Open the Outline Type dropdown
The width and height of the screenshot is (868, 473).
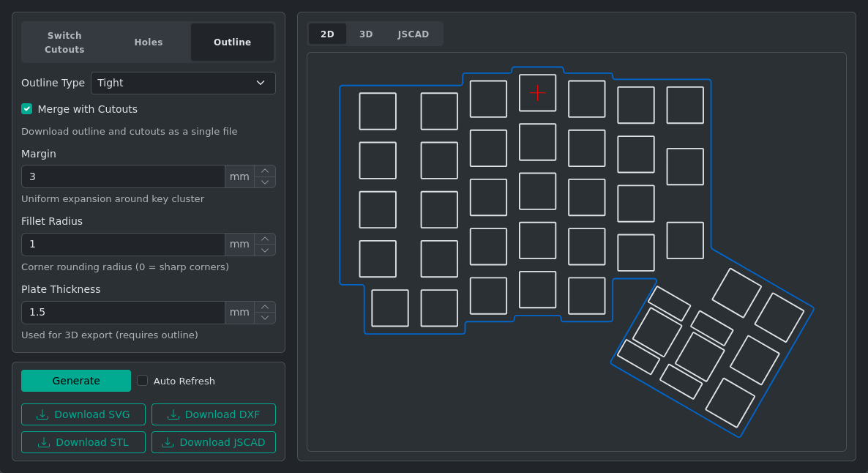183,83
